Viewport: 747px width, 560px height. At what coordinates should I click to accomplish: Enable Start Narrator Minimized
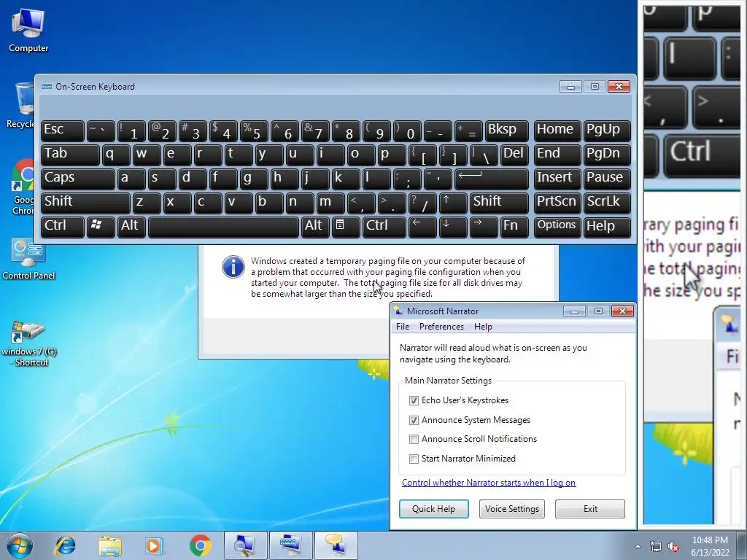pos(414,459)
